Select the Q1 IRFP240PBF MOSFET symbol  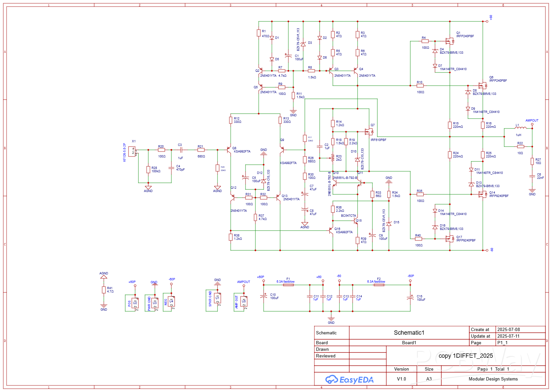click(x=450, y=41)
